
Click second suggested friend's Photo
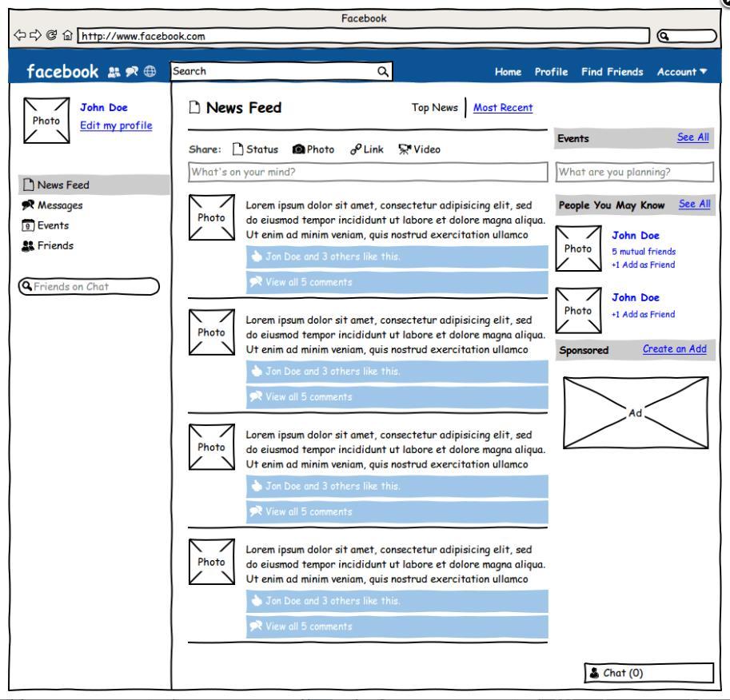coord(579,310)
